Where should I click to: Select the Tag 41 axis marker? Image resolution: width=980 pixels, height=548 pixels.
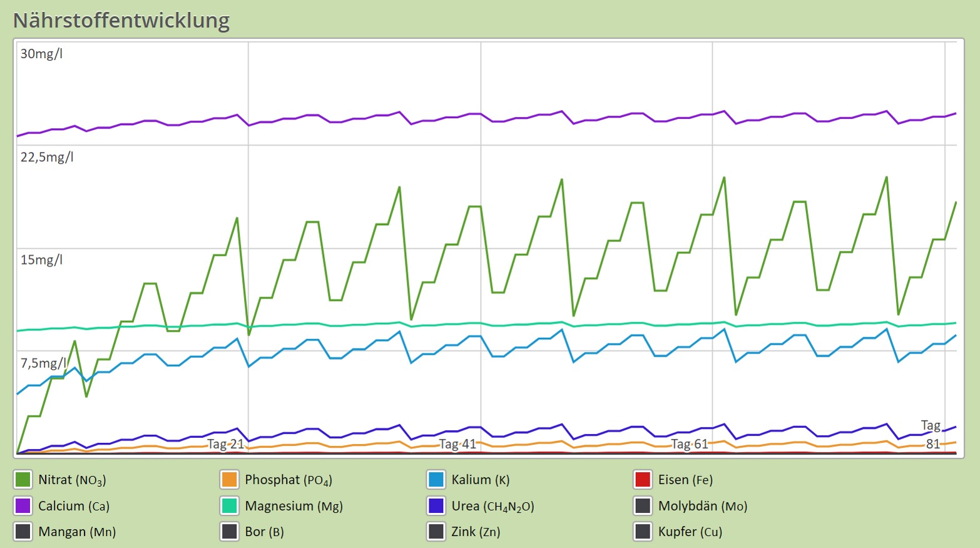pos(457,444)
